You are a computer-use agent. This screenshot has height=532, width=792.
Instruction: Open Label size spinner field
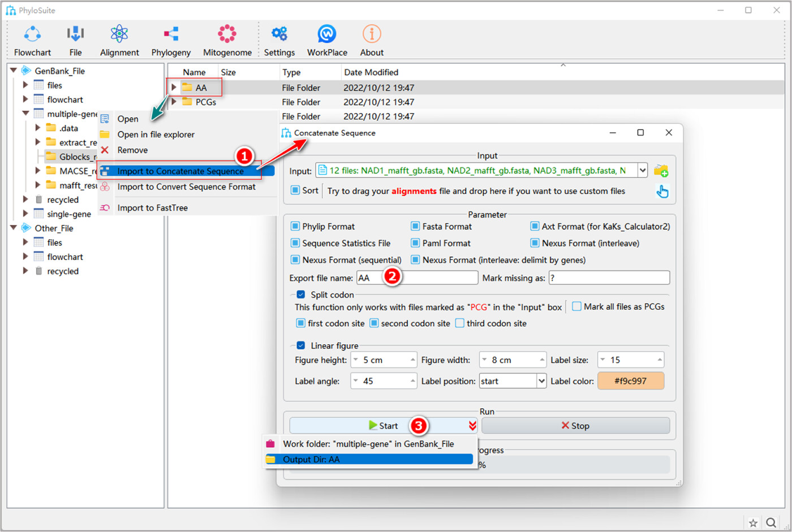(631, 360)
